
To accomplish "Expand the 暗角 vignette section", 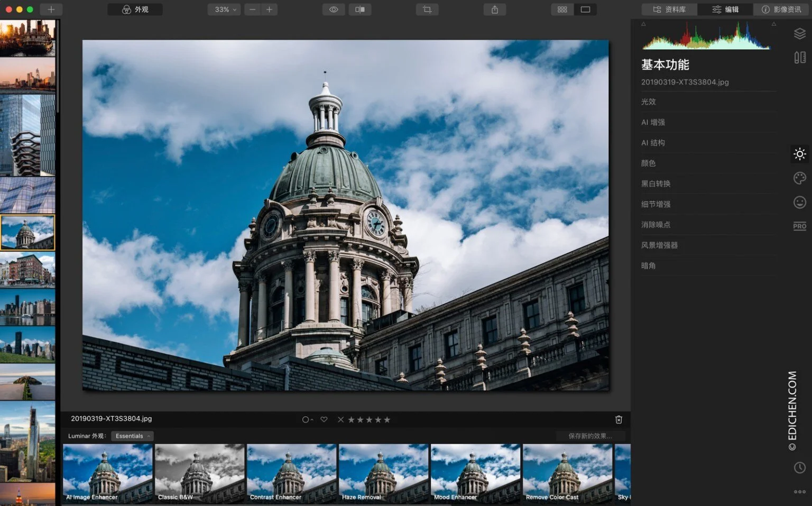I will [708, 266].
